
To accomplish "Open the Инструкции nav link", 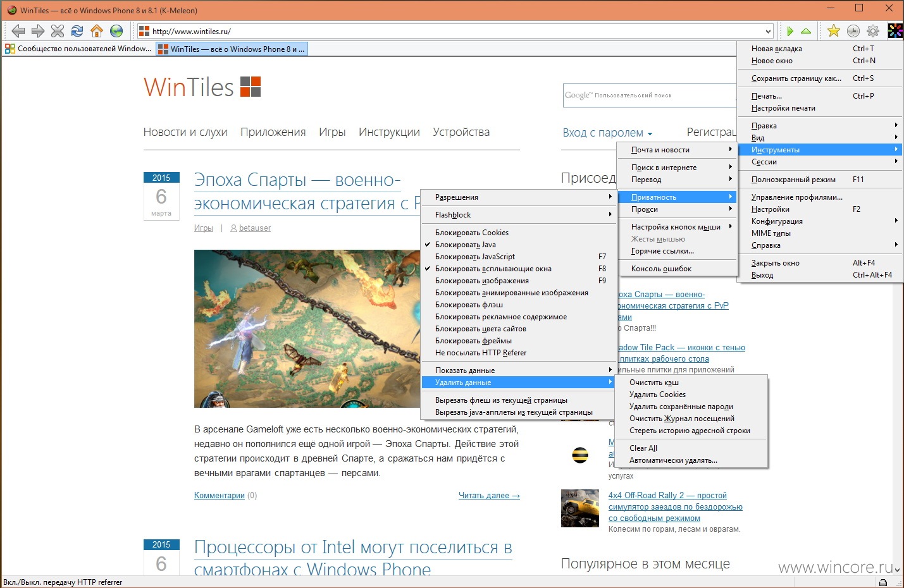I will (x=389, y=132).
